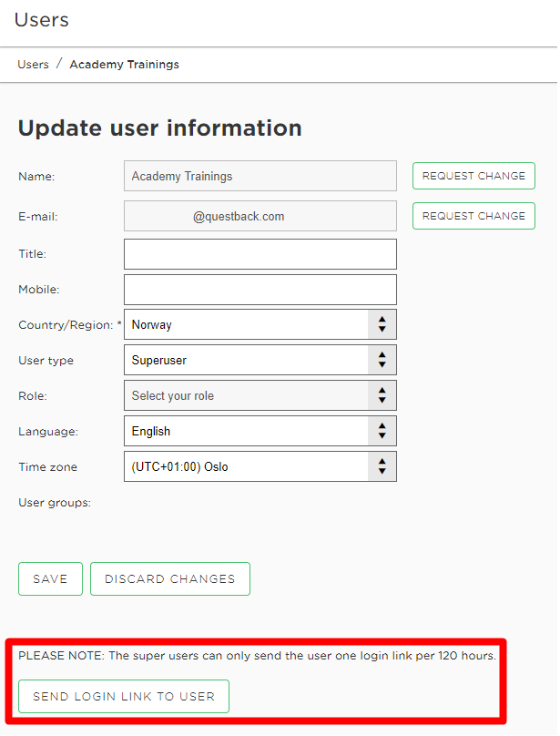Screen dimensions: 560x736
Task: Save the user information
Action: (x=50, y=578)
